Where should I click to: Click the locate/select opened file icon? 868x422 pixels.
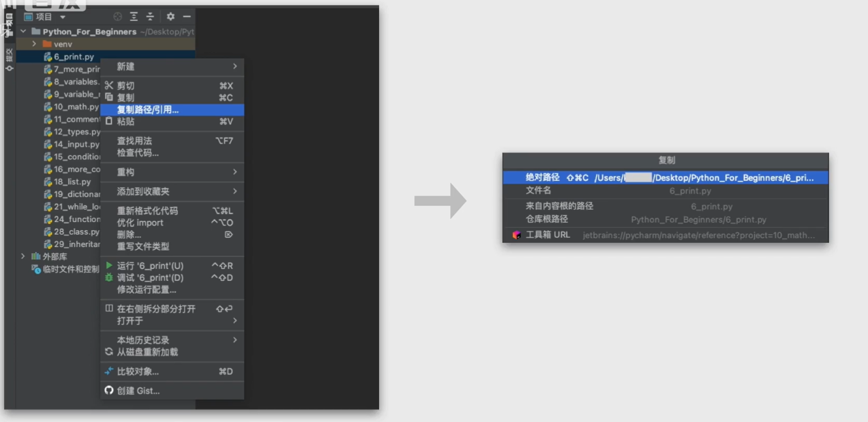click(118, 17)
